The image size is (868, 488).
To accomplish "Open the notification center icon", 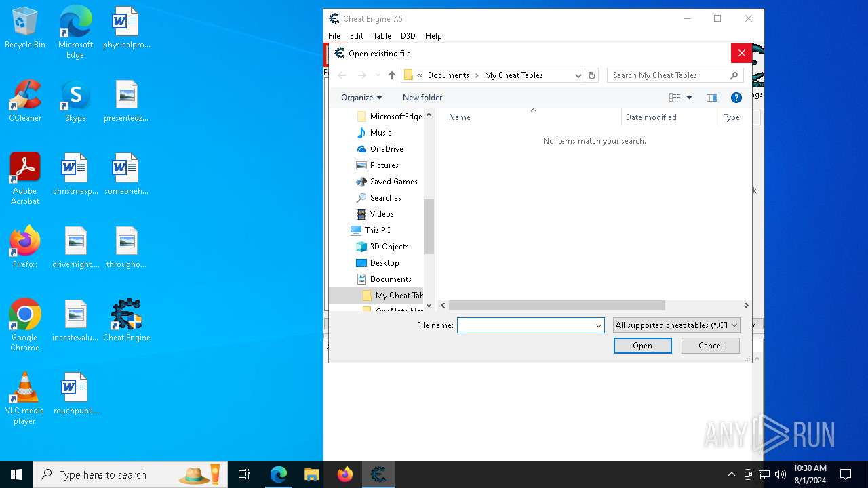I will point(846,474).
